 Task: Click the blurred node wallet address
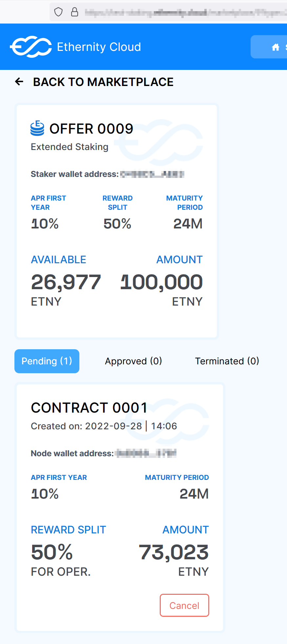point(146,453)
